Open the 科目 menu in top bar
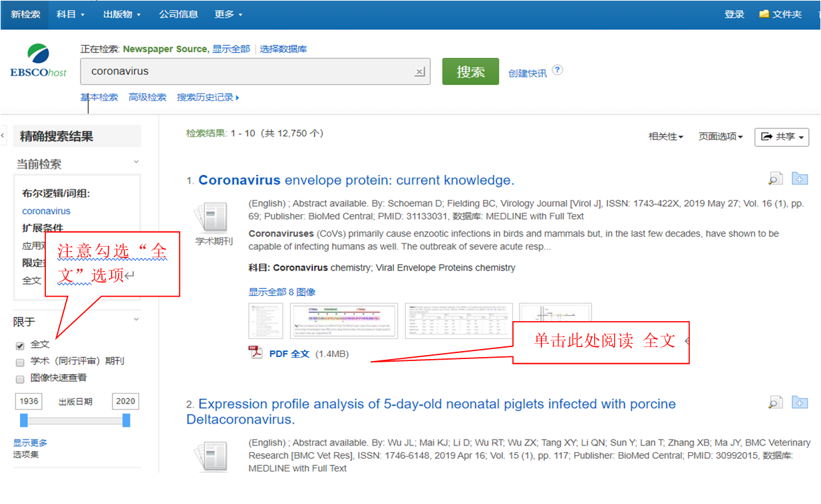Screen dimensions: 821x504 tap(71, 14)
